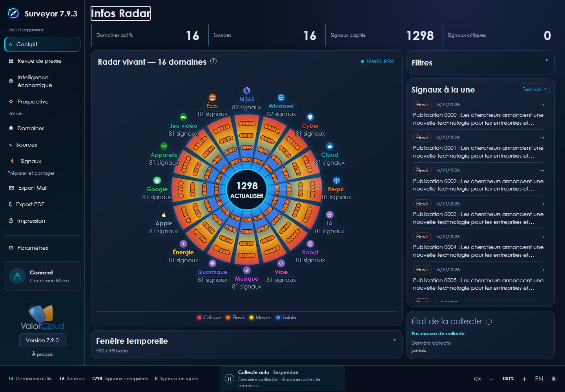This screenshot has height=392, width=565.
Task: Click the Énergie lightning icon
Action: click(183, 244)
